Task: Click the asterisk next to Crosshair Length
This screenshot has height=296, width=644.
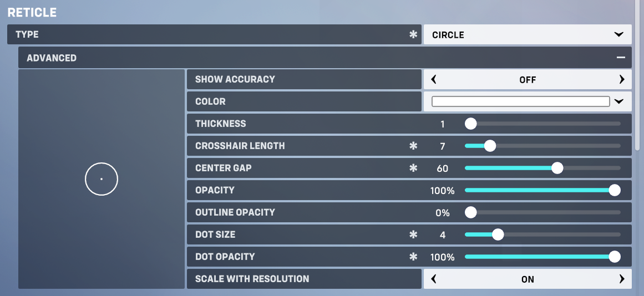Action: point(413,146)
